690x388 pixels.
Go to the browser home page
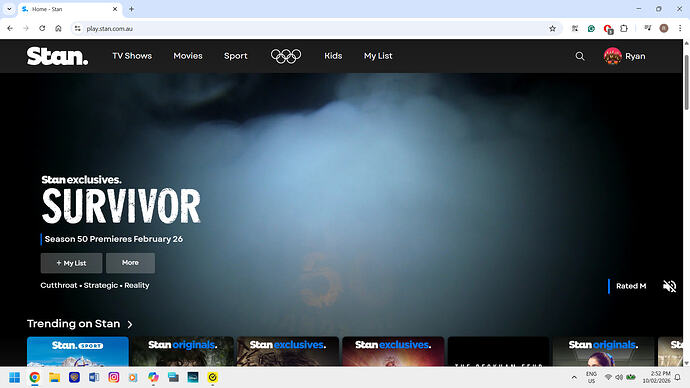[x=58, y=29]
